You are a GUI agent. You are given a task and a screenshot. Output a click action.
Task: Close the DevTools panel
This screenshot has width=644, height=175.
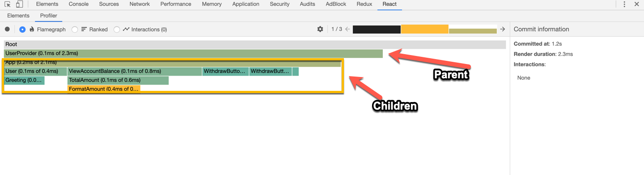click(x=636, y=4)
